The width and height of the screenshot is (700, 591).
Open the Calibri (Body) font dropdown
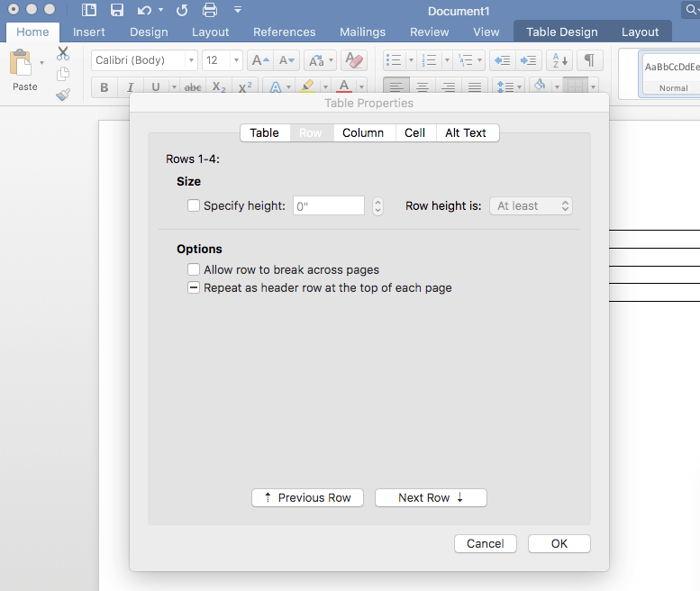191,60
